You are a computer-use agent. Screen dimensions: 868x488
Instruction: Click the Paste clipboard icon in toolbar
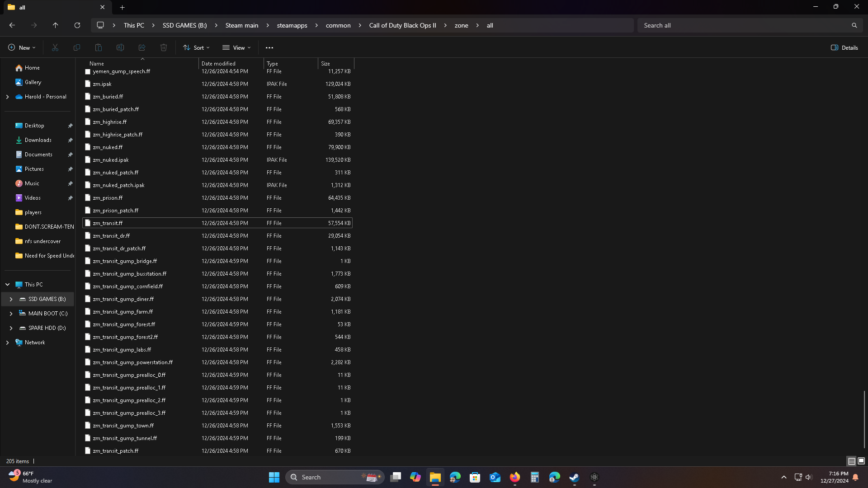click(99, 47)
